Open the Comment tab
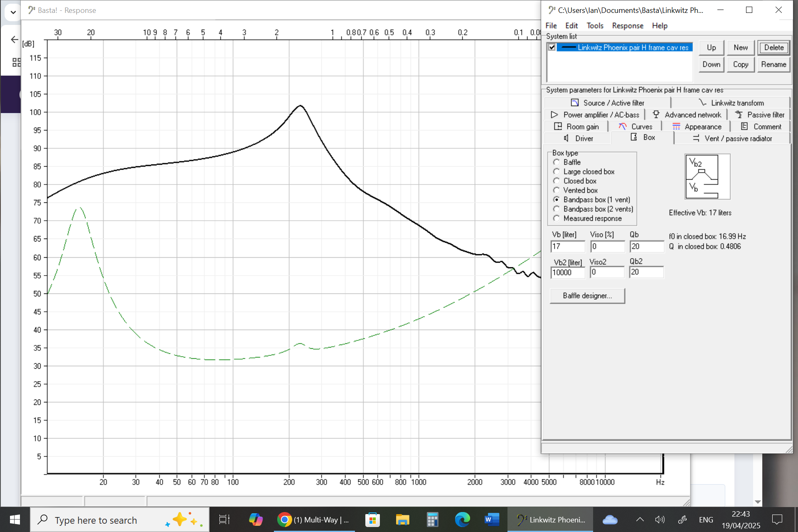 761,127
